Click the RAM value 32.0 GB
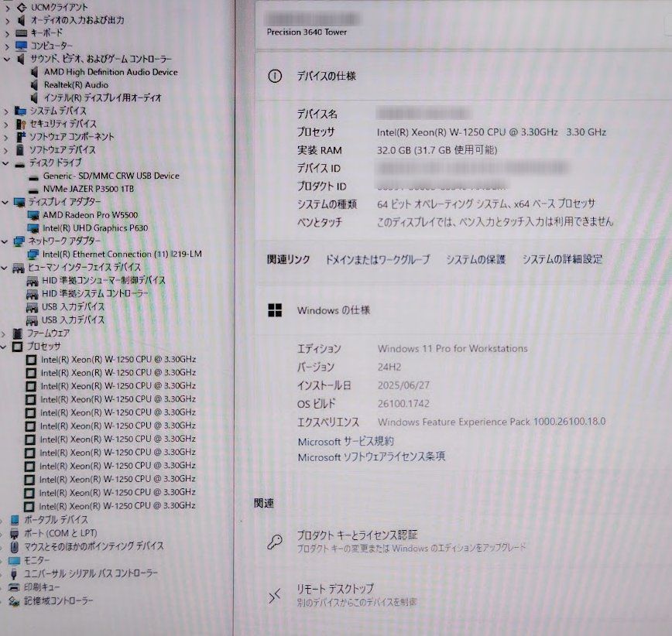 (437, 150)
